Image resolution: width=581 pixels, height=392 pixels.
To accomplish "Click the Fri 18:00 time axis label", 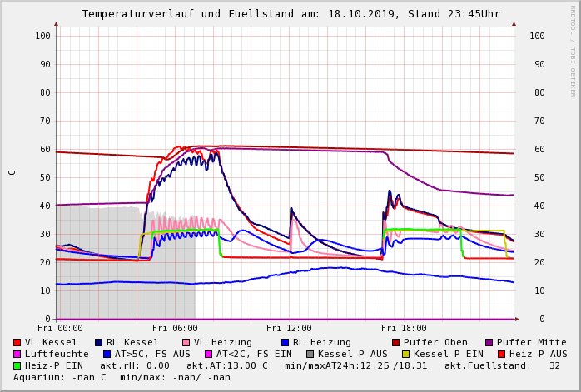I will pyautogui.click(x=404, y=329).
